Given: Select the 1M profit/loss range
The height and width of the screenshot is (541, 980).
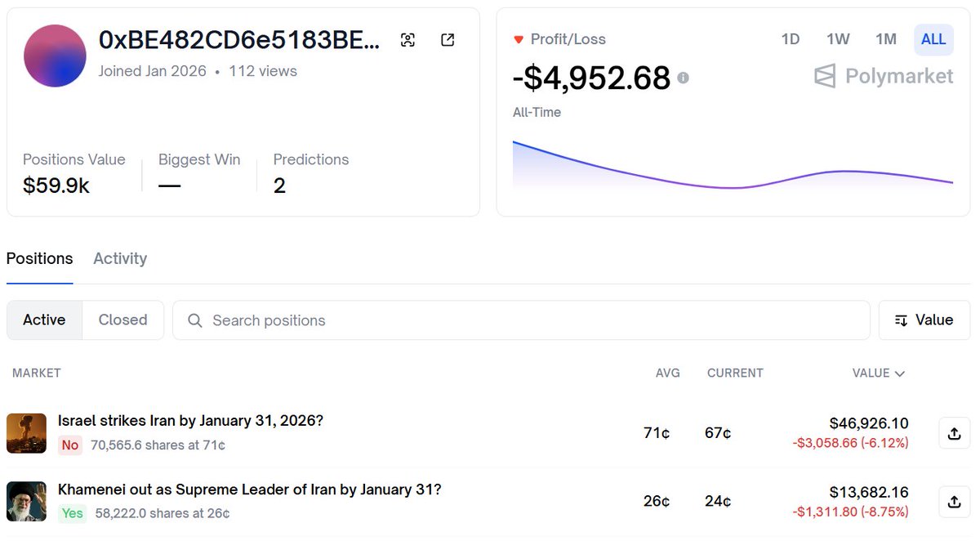Looking at the screenshot, I should click(885, 39).
